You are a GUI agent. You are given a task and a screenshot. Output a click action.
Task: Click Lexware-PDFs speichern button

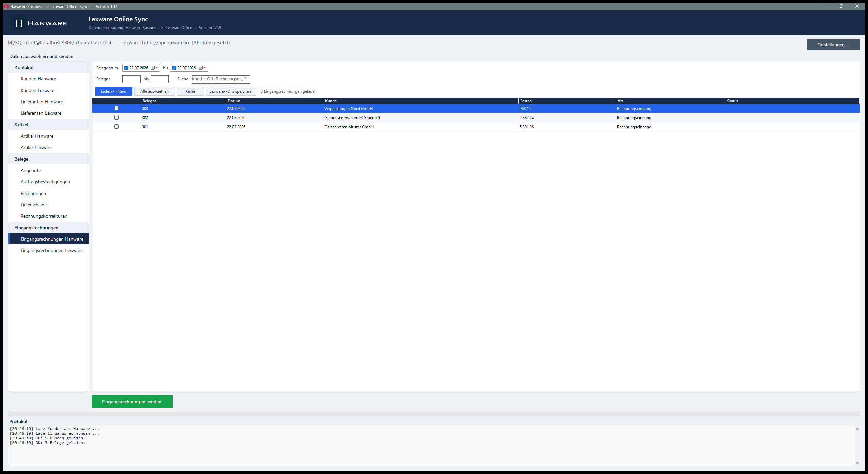click(x=231, y=91)
